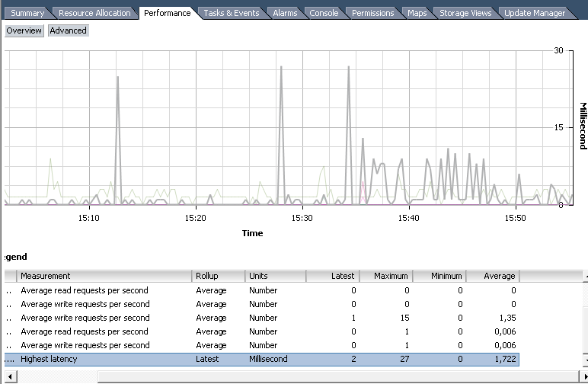Click the Latest column header
The width and height of the screenshot is (588, 384).
coord(333,276)
